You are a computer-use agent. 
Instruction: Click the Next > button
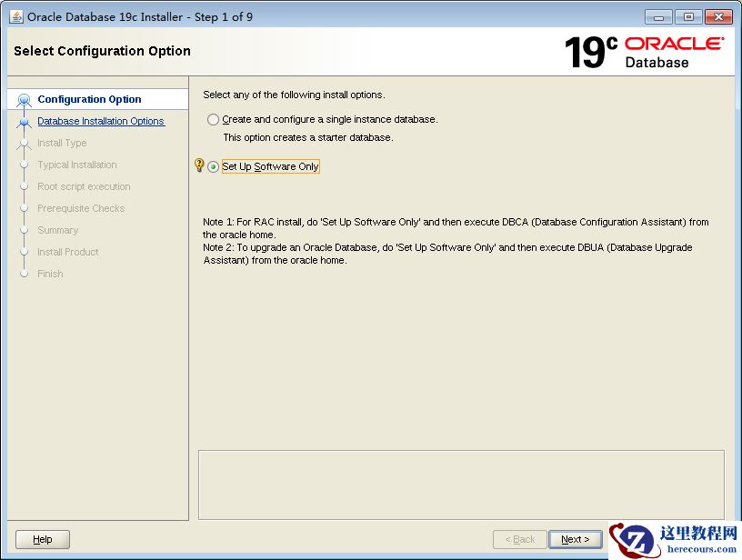(x=576, y=539)
